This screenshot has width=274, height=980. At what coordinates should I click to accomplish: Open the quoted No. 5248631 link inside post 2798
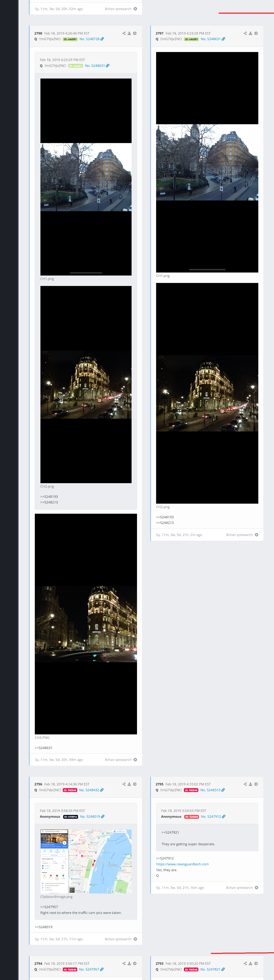pyautogui.click(x=97, y=66)
